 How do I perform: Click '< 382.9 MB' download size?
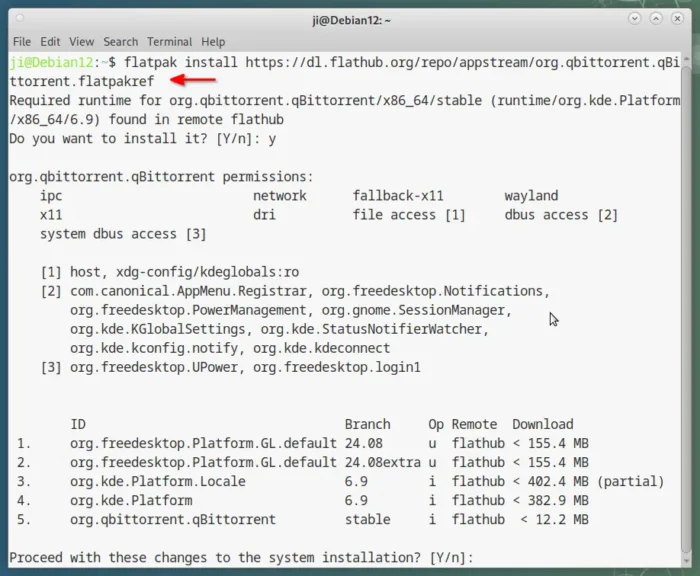coord(550,501)
